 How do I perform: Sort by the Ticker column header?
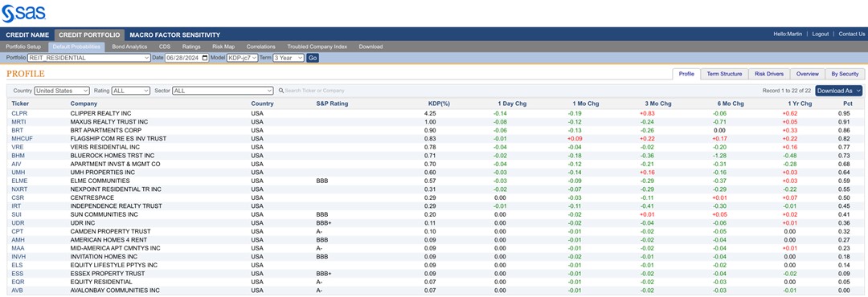point(20,104)
